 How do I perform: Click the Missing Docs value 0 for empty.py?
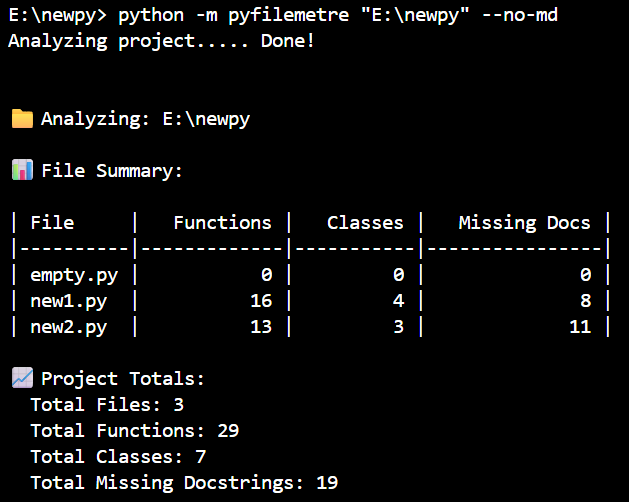click(x=586, y=275)
